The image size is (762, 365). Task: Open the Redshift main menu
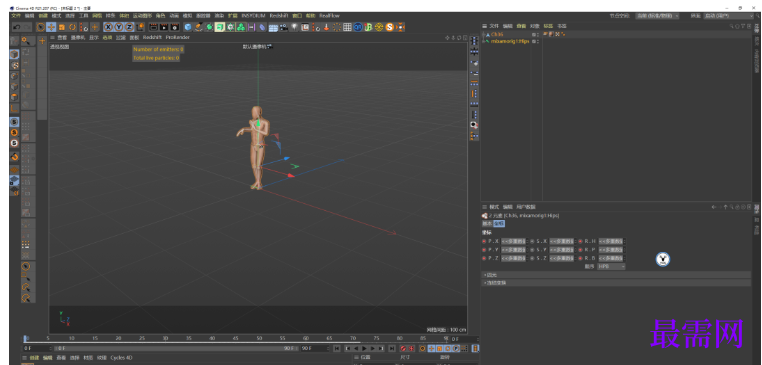click(279, 16)
